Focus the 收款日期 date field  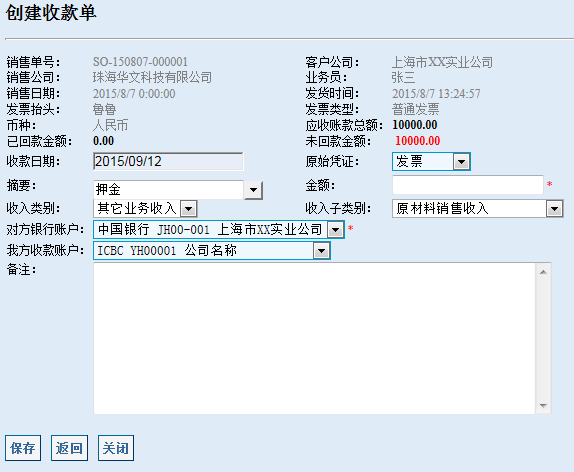168,161
